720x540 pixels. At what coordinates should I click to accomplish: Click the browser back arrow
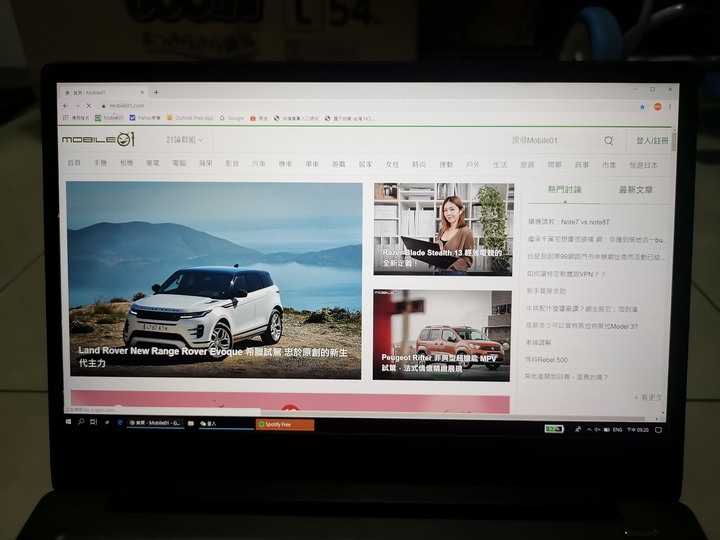(x=66, y=106)
